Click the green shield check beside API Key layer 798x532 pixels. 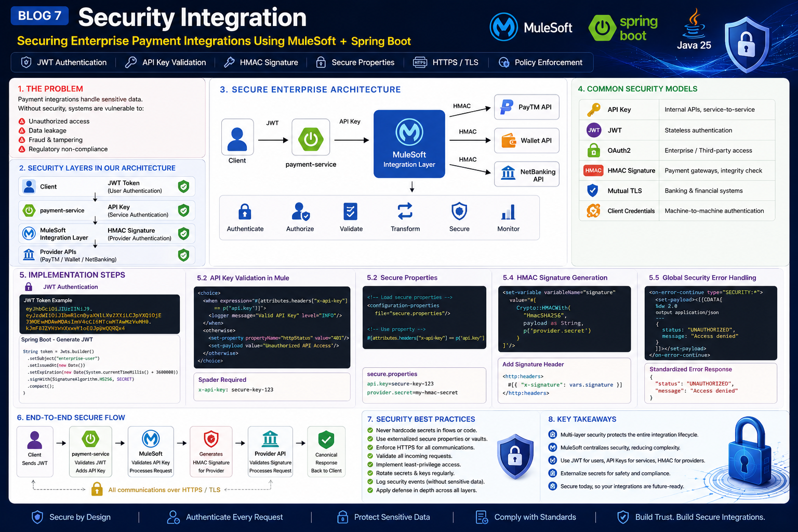click(x=183, y=210)
